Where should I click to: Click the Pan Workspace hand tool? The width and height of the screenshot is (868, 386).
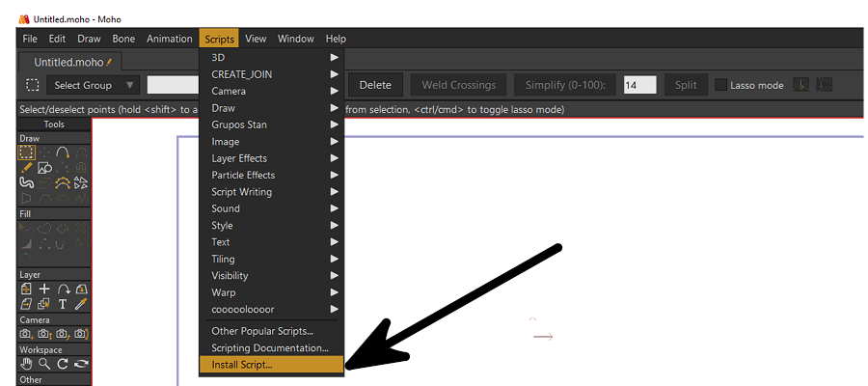(x=27, y=364)
